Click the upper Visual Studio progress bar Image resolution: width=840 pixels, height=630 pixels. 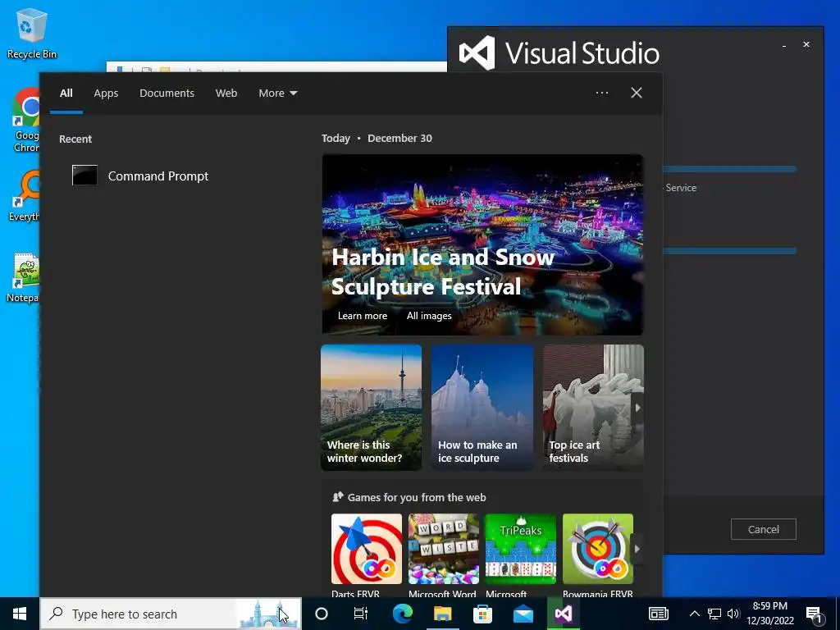pyautogui.click(x=729, y=169)
